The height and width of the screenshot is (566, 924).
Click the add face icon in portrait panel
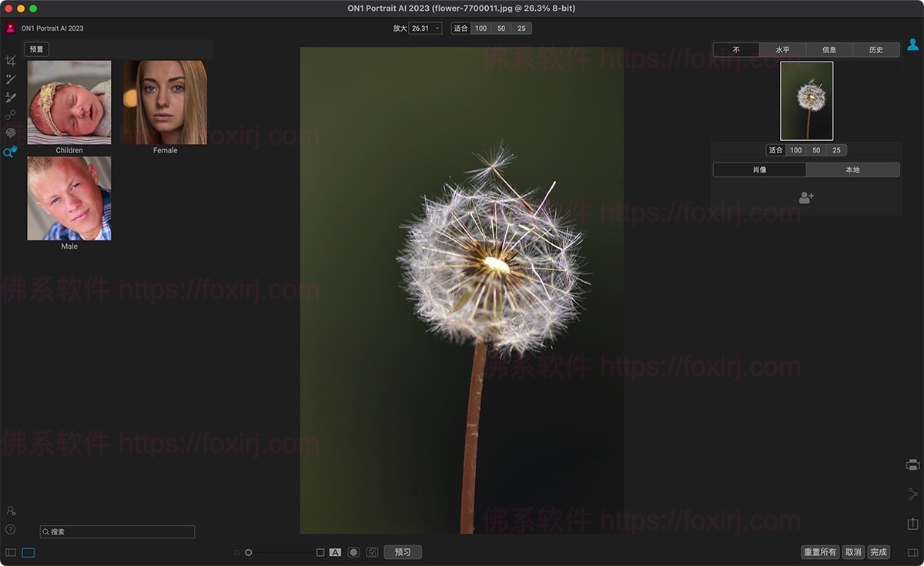pos(806,198)
